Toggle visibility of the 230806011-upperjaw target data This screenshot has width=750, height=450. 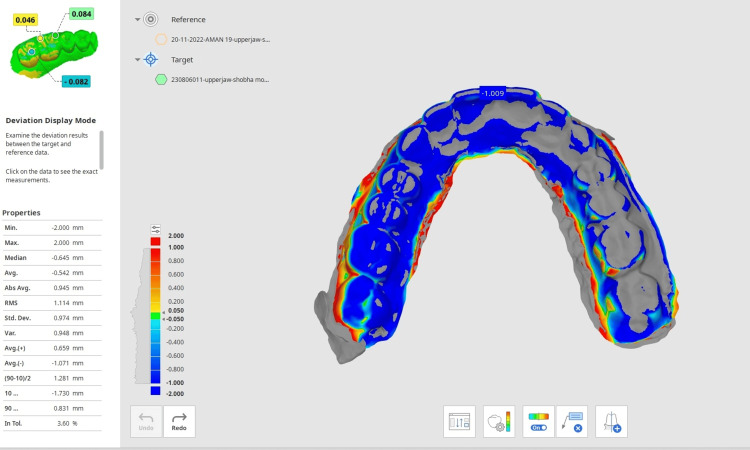[x=161, y=79]
